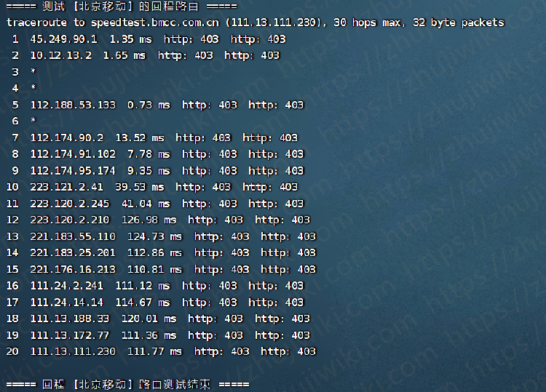Click hop 5 IP 112.188.53.133
This screenshot has width=546, height=392.
[73, 105]
